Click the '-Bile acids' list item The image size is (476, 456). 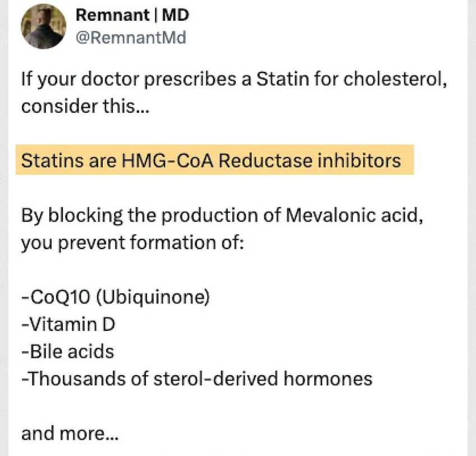pos(68,351)
